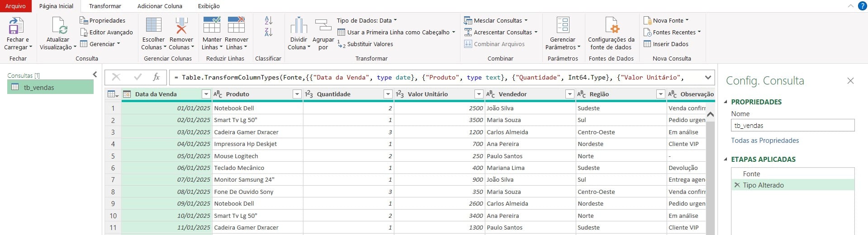
Task: Click the 123 type icon of Quantidade column
Action: click(309, 94)
